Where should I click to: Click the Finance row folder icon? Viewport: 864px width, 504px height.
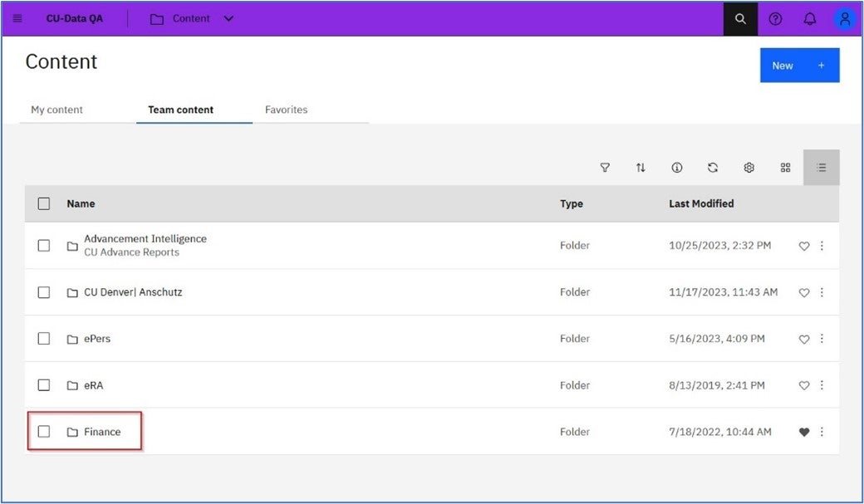[72, 432]
